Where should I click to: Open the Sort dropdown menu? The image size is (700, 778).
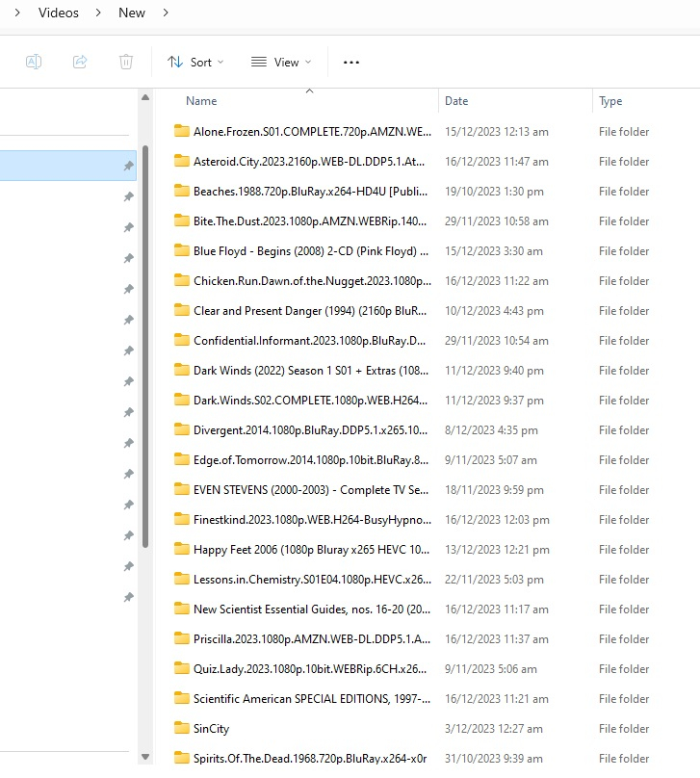pos(195,62)
